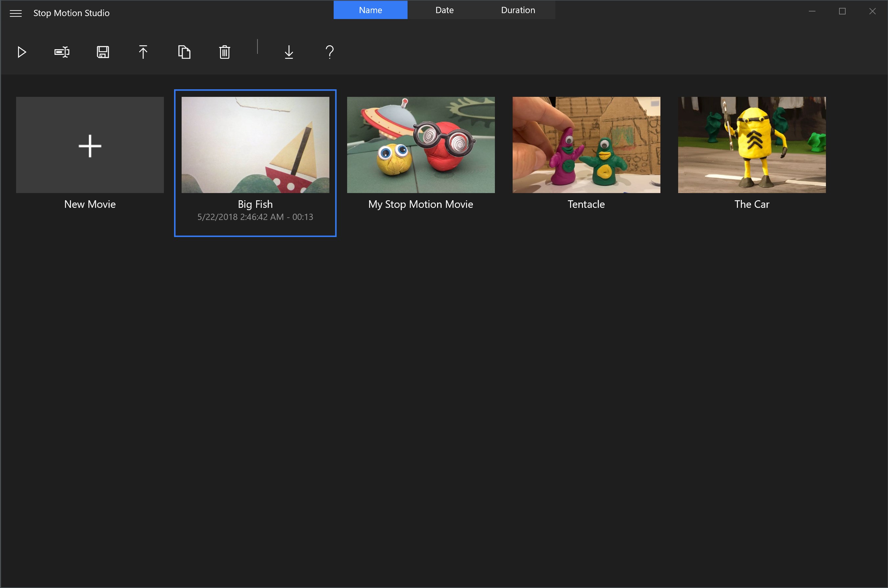Maximize the Stop Motion Studio window
The image size is (888, 588).
[x=842, y=11]
